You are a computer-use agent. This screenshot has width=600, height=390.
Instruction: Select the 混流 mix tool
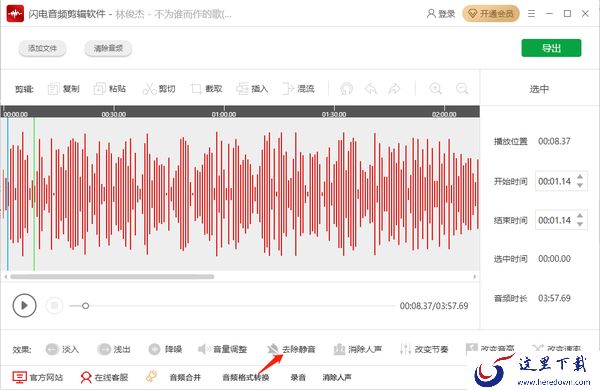tap(298, 89)
